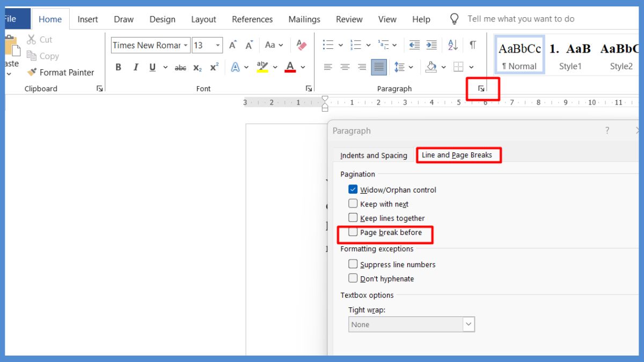
Task: Click the Copy icon
Action: (x=31, y=56)
